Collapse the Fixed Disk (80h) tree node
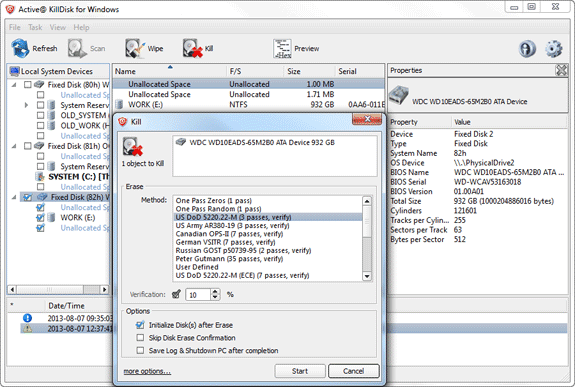The width and height of the screenshot is (575, 387). (14, 85)
